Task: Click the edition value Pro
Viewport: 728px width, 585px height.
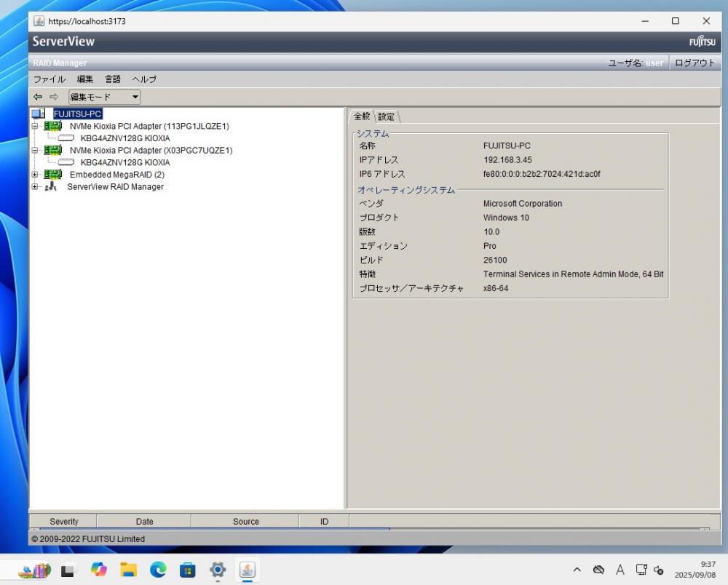Action: tap(489, 246)
